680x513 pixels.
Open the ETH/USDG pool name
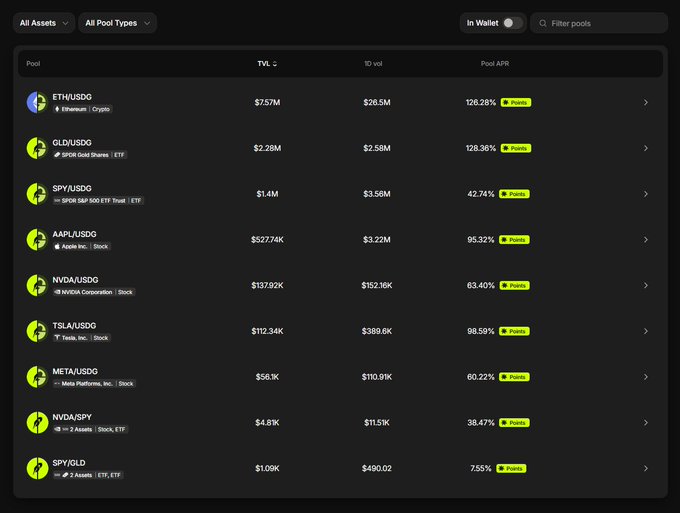pyautogui.click(x=72, y=97)
